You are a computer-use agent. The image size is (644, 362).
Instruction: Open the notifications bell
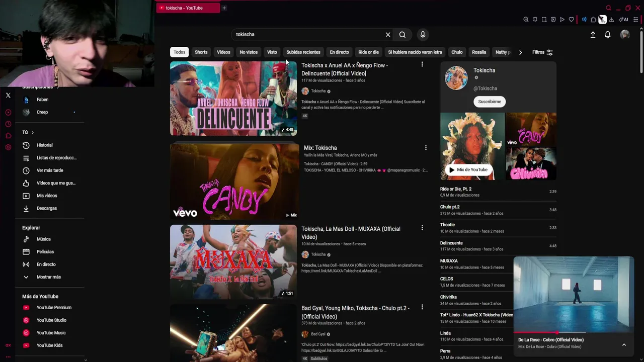pyautogui.click(x=608, y=35)
